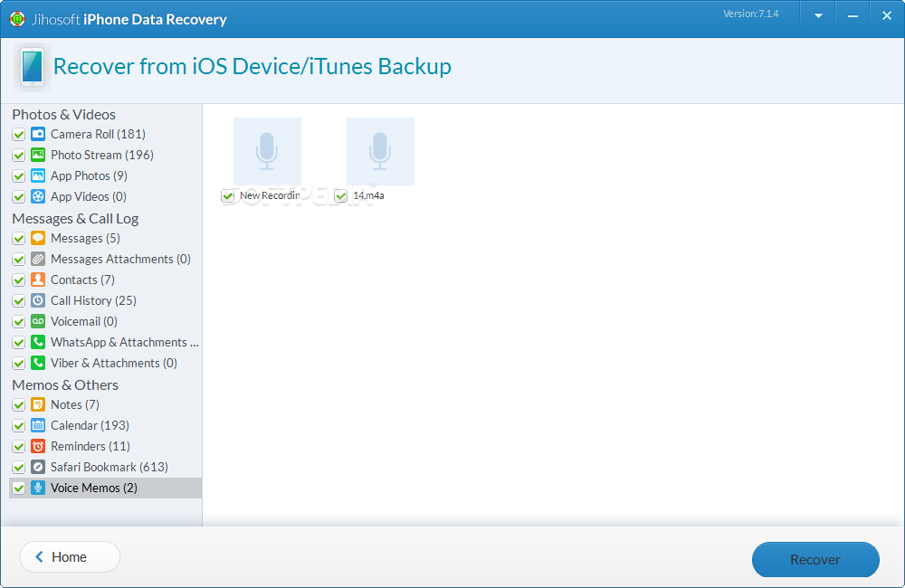The image size is (905, 588).
Task: Toggle the WhatsApp & Attachments checkbox
Action: point(18,342)
